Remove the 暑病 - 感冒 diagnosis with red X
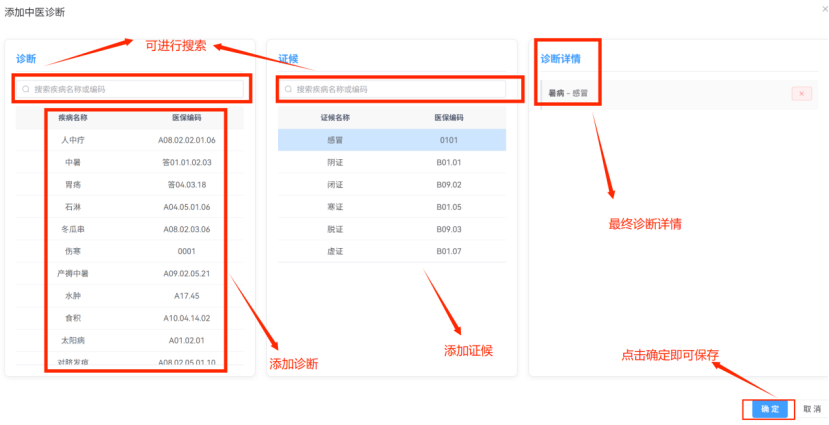 [801, 93]
